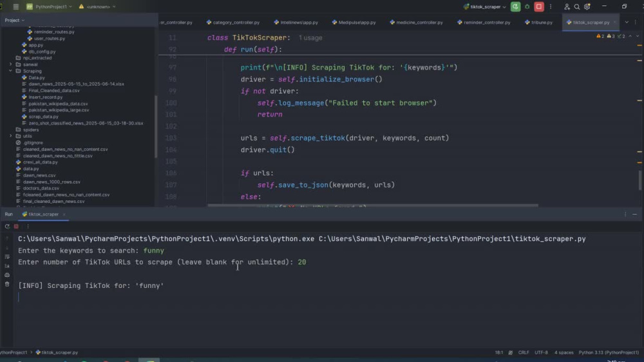Click the 4 spaces indent setting
Screen dimensions: 644x362
[563, 352]
